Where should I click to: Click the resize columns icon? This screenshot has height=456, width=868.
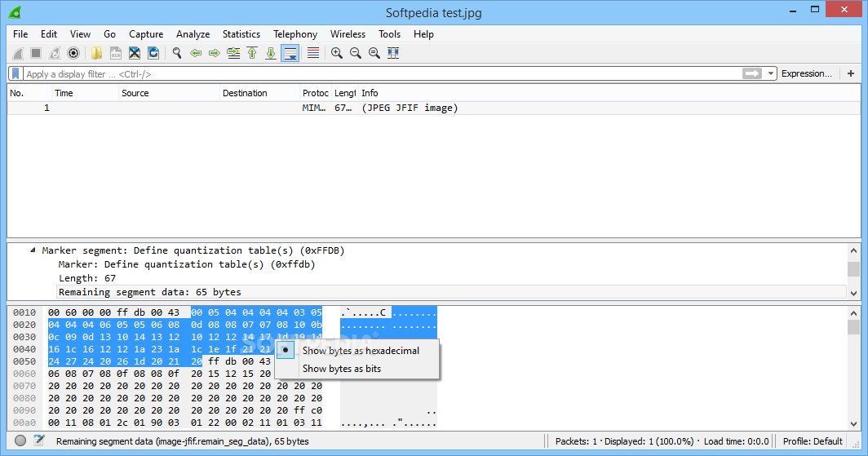393,53
